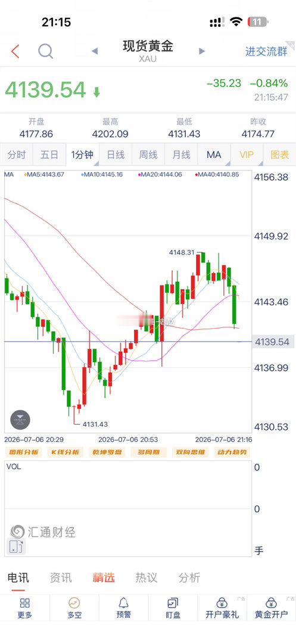This screenshot has width=296, height=644.
Task: Open 盯盘 monitor icon
Action: point(173,608)
